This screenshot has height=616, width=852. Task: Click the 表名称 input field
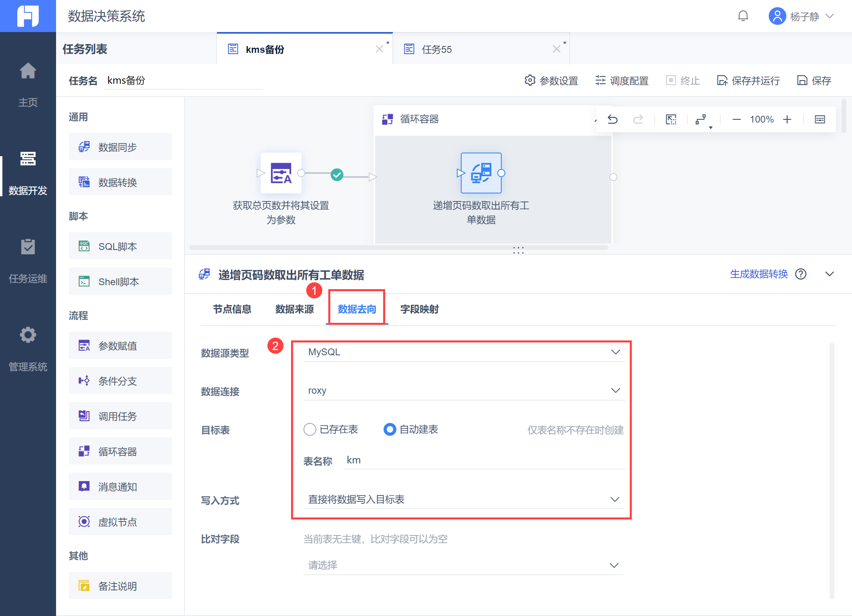pos(484,461)
